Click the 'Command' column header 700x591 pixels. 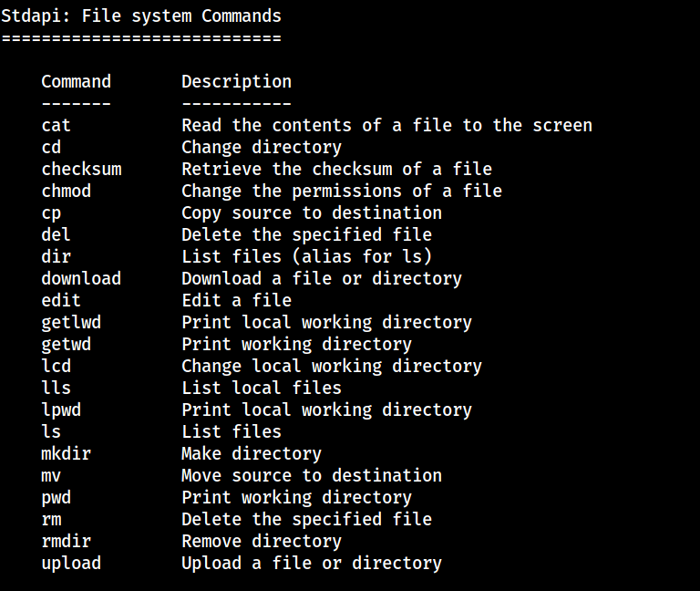point(76,82)
